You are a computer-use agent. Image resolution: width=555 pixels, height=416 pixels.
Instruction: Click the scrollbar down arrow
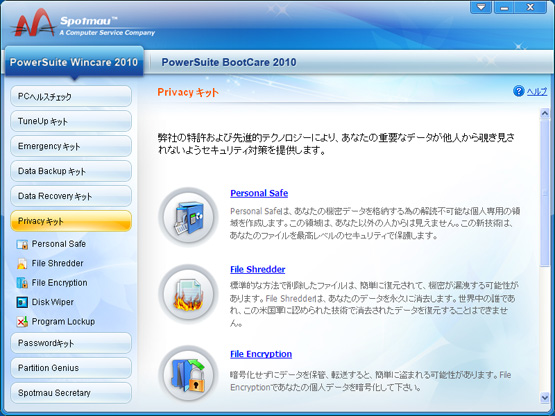coord(545,398)
